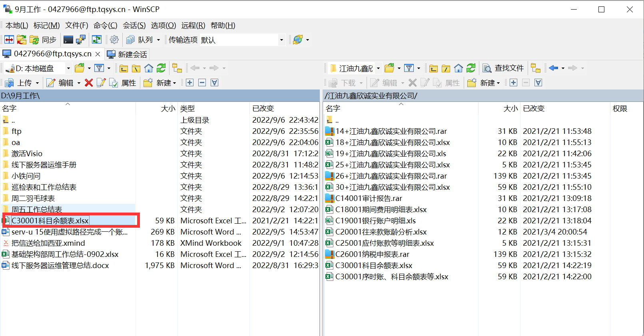Screen dimensions: 644x336
Task: Launch PuTTY from the main toolbar
Action: [x=81, y=40]
